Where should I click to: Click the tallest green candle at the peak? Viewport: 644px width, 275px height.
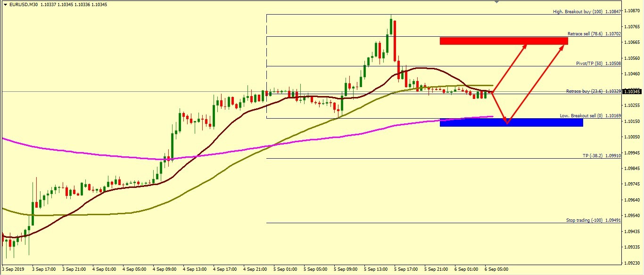391,27
